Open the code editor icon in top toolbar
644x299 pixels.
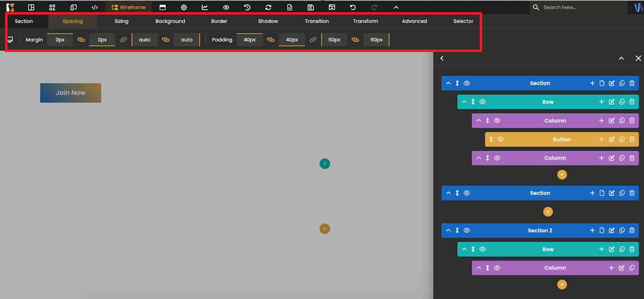point(95,8)
